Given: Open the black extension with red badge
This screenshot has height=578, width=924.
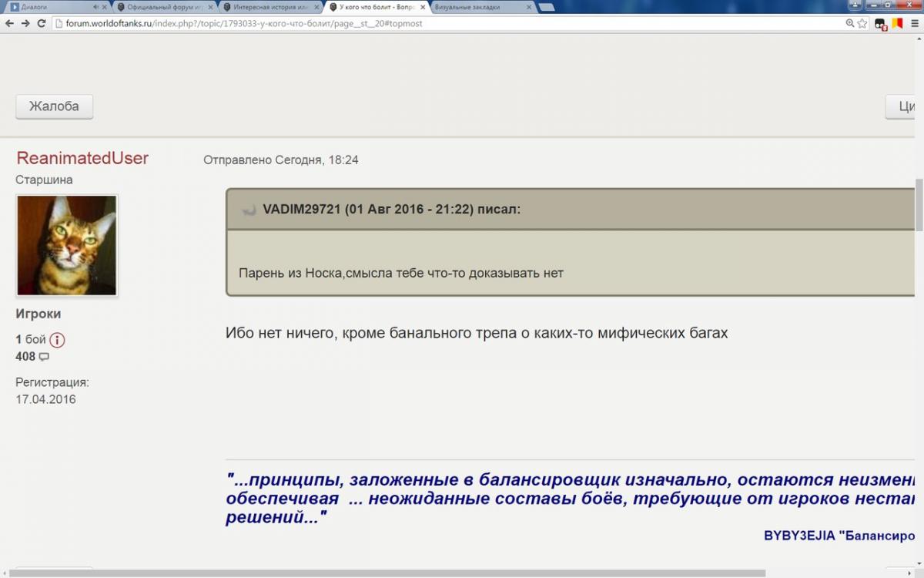Looking at the screenshot, I should tap(881, 24).
